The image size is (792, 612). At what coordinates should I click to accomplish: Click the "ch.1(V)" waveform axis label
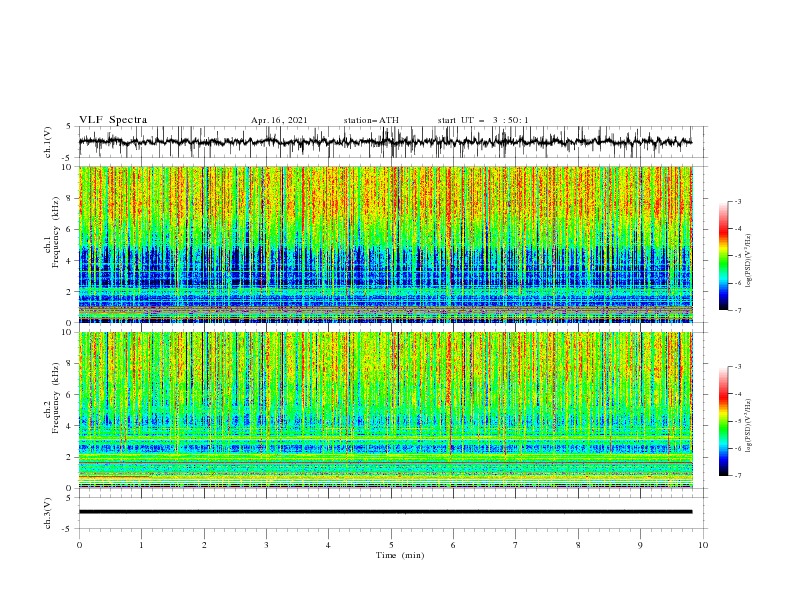48,141
